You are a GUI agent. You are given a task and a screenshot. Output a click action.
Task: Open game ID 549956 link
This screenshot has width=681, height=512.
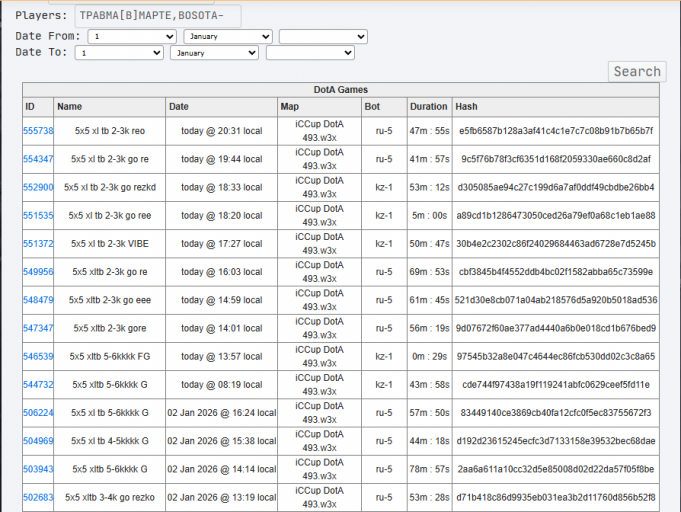pyautogui.click(x=38, y=272)
